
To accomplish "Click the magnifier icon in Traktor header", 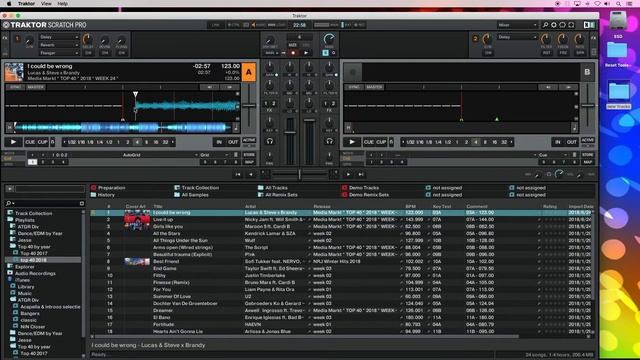I will (545, 25).
